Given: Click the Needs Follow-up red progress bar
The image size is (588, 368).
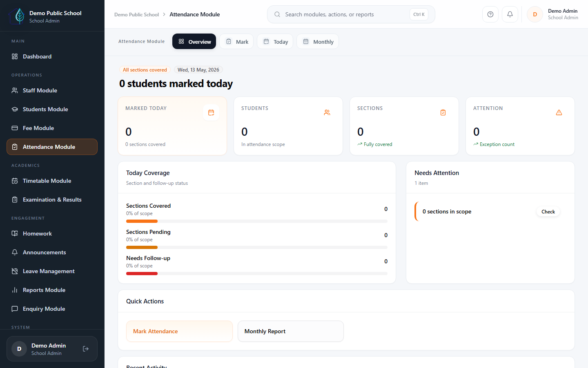Looking at the screenshot, I should [257, 274].
